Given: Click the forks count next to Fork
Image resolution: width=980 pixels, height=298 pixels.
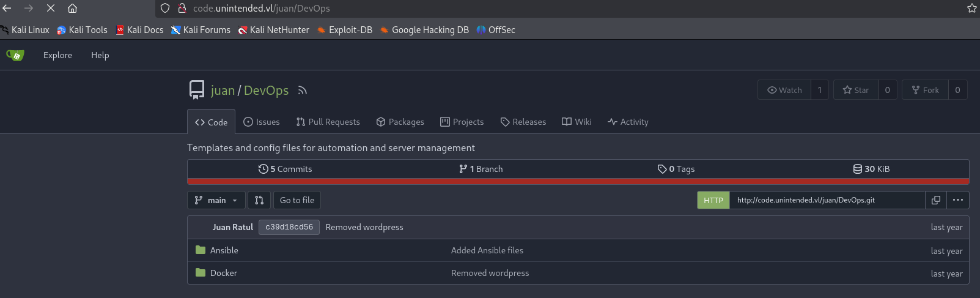Looking at the screenshot, I should click(957, 90).
